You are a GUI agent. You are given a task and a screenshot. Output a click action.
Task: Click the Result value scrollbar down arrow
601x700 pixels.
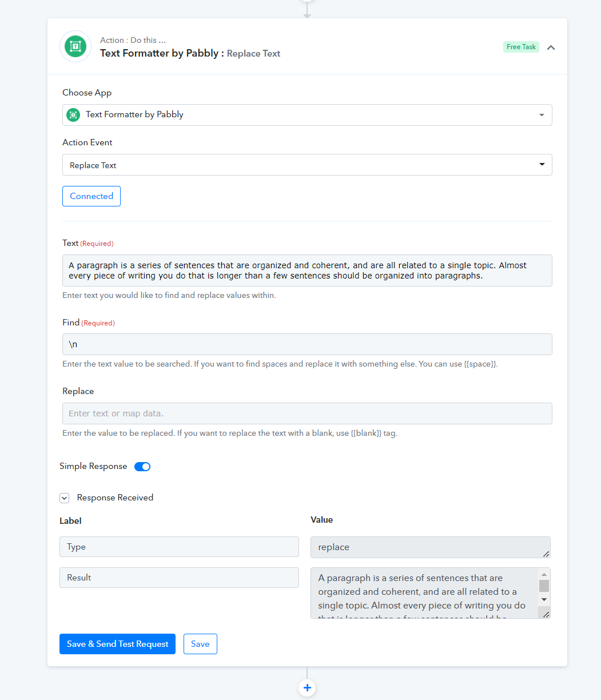544,599
